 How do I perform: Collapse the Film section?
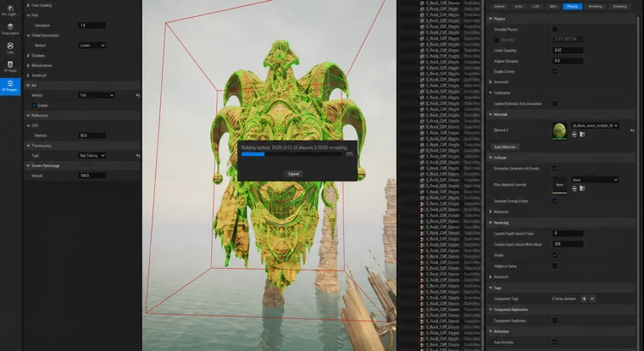pos(28,15)
